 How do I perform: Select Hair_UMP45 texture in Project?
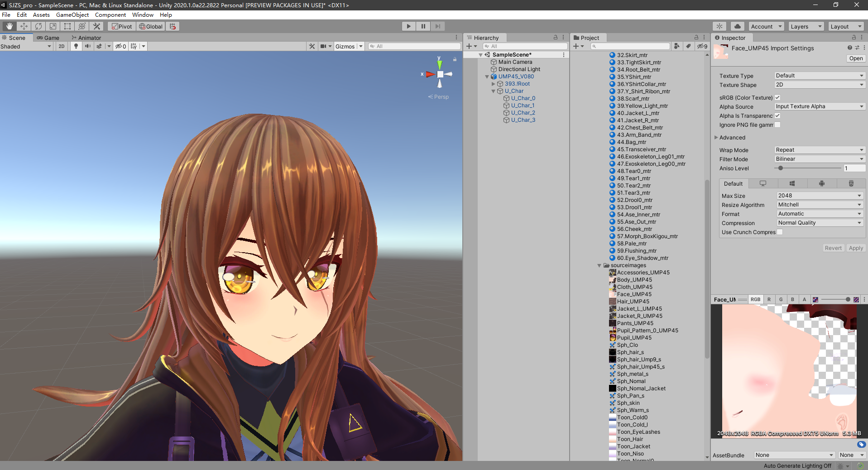[633, 302]
